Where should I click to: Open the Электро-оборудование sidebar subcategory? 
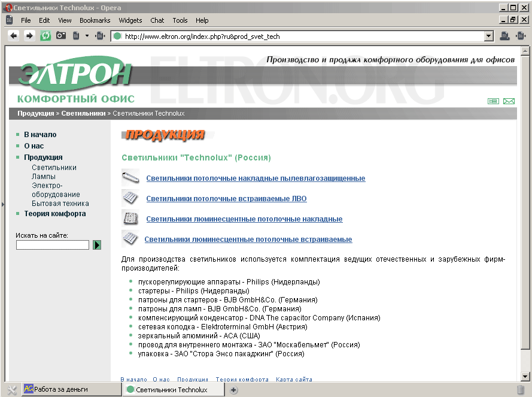[x=56, y=190]
